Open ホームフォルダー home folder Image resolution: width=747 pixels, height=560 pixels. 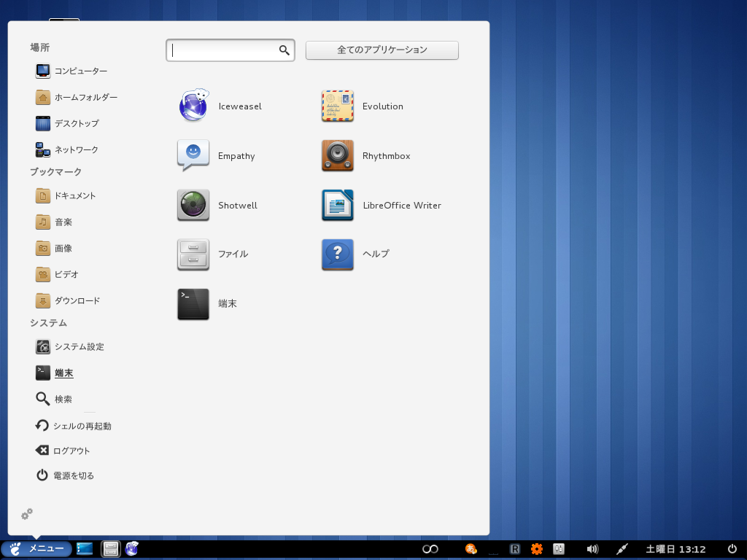pyautogui.click(x=76, y=97)
